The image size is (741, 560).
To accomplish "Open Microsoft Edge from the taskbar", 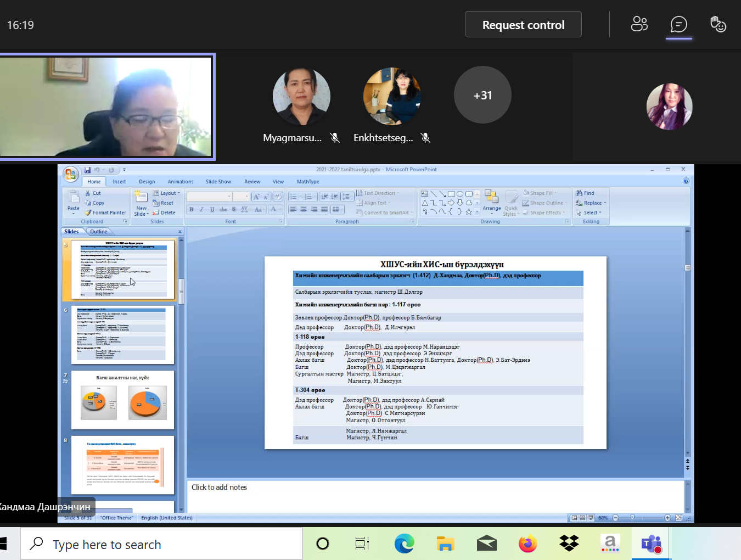I will (x=405, y=544).
